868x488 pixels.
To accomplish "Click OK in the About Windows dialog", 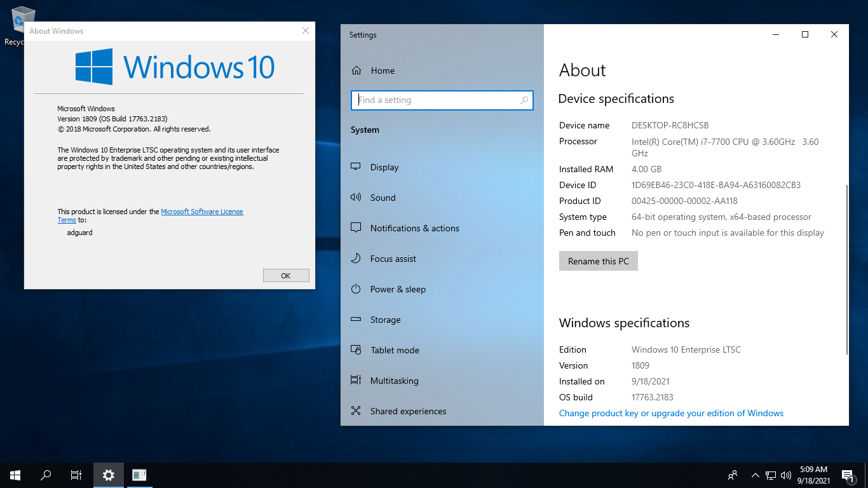I will pyautogui.click(x=286, y=276).
